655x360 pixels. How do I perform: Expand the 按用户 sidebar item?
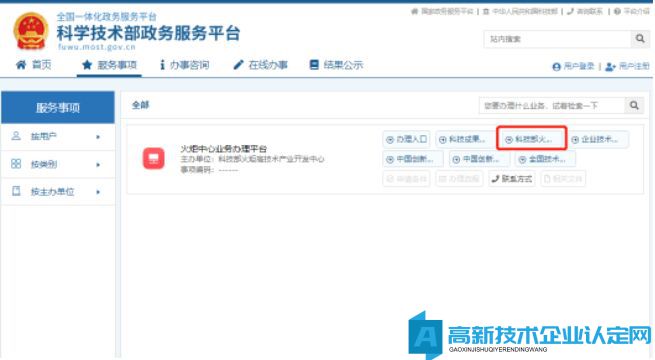(58, 137)
